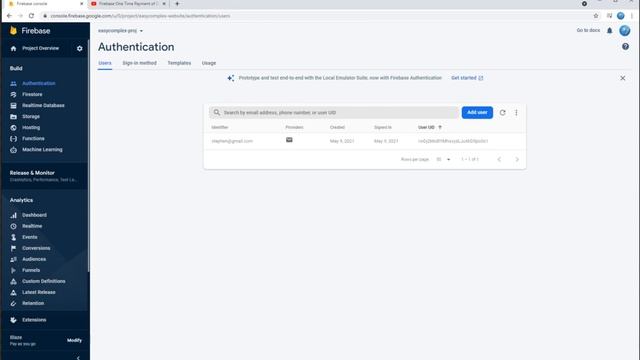Click the Identifier column header
The width and height of the screenshot is (640, 360).
coord(220,127)
